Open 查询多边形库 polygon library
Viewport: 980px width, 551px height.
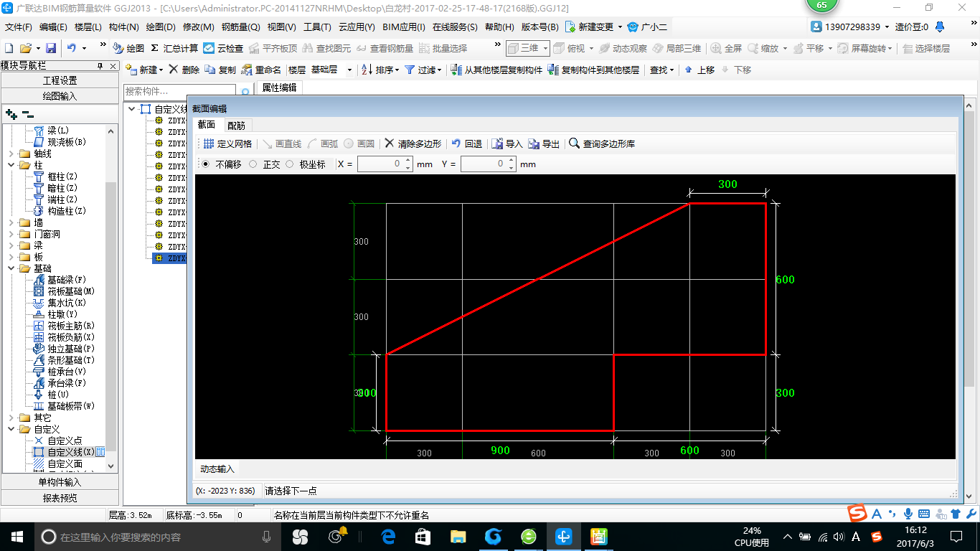point(602,143)
